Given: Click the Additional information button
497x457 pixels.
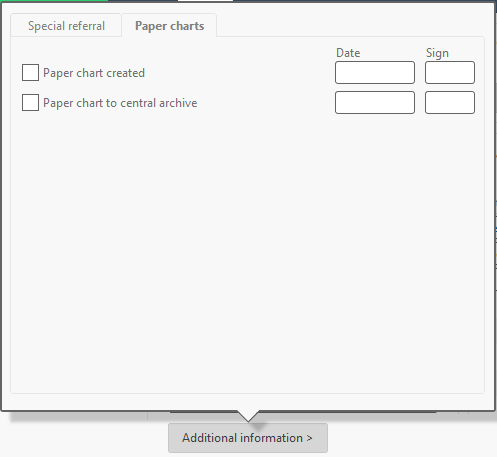Looking at the screenshot, I should point(248,438).
